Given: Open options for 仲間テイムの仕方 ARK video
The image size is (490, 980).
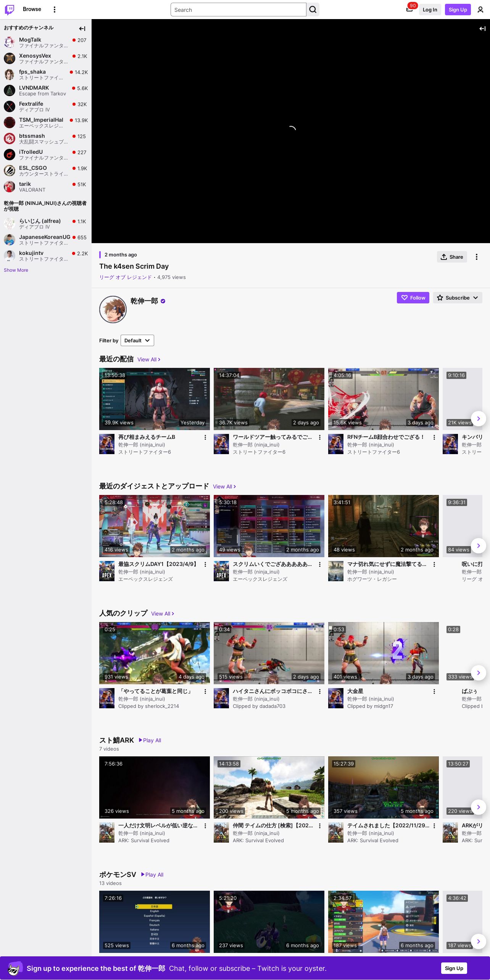Looking at the screenshot, I should [x=320, y=826].
